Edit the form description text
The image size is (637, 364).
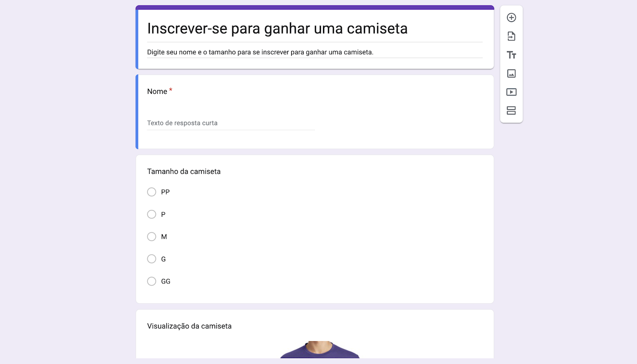[260, 52]
